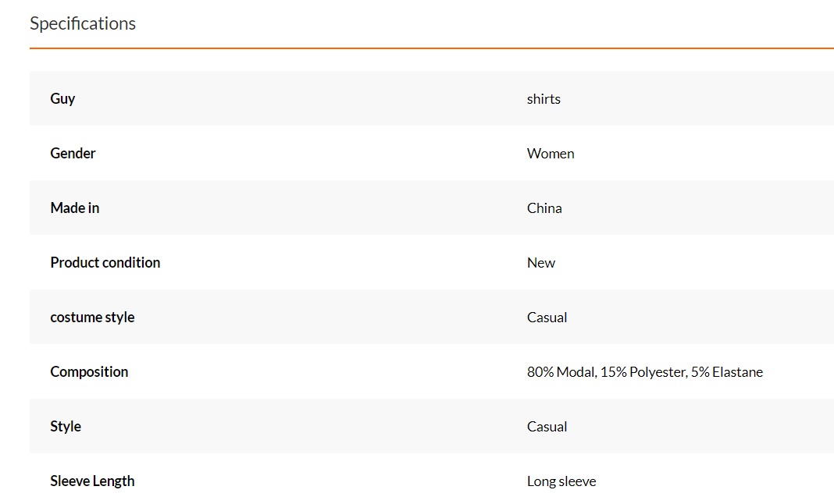Click Casual value in Style row
The height and width of the screenshot is (504, 834).
[x=547, y=427]
